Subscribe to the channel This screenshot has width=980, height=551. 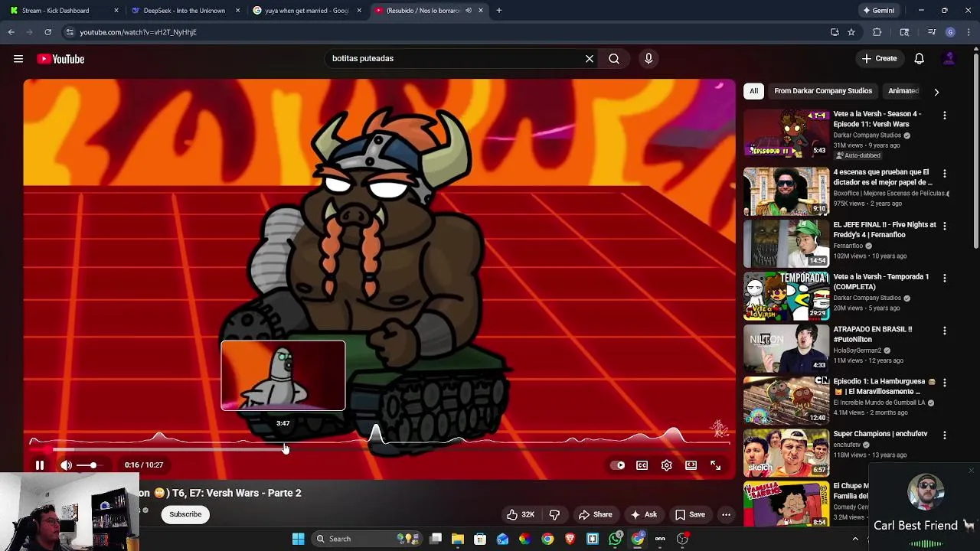(185, 514)
